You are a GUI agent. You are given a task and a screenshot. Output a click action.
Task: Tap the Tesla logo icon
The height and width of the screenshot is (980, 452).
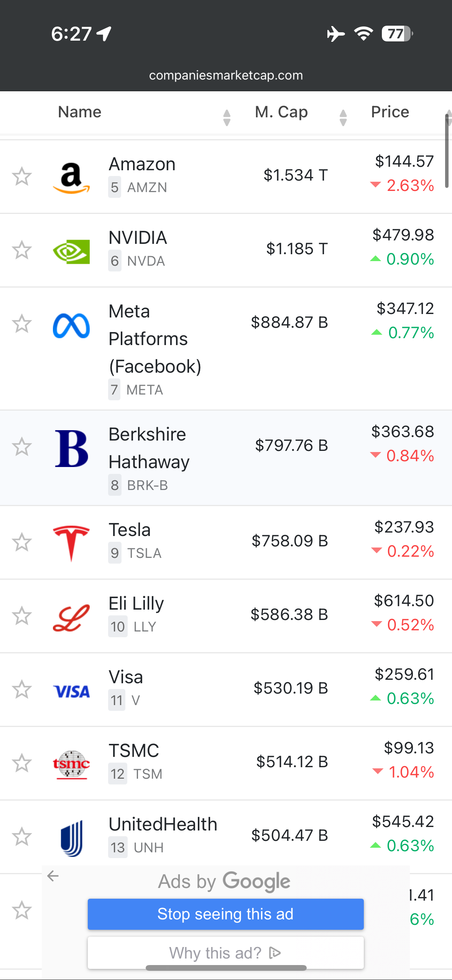click(x=71, y=543)
